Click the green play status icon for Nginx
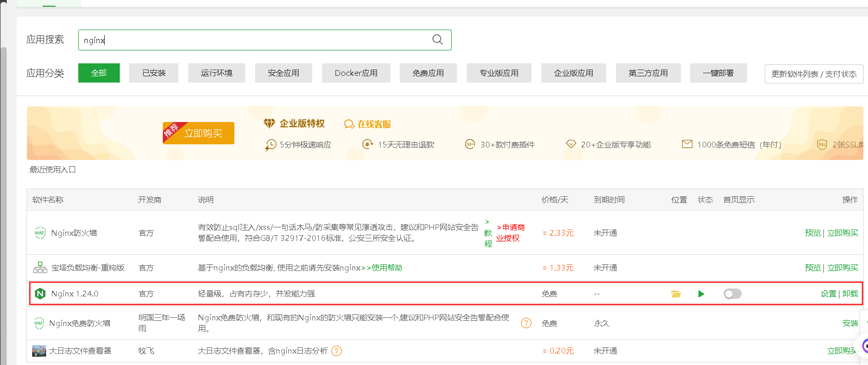 [x=701, y=294]
